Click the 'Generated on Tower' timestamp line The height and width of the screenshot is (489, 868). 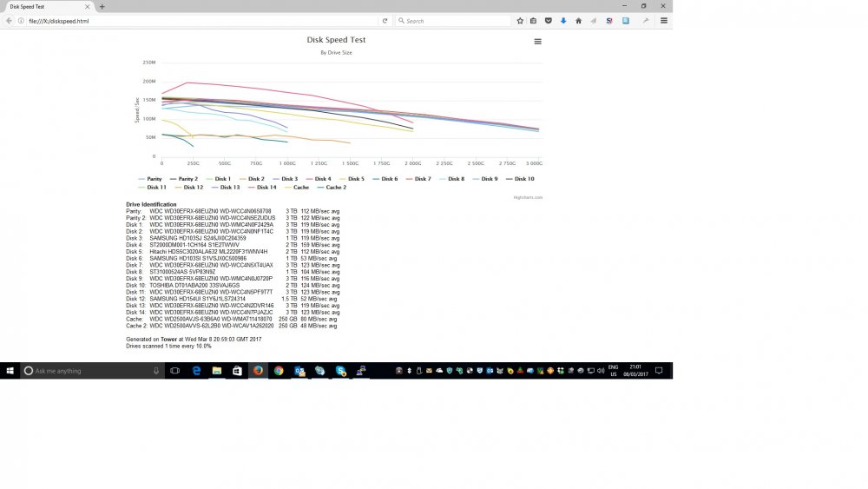(194, 339)
